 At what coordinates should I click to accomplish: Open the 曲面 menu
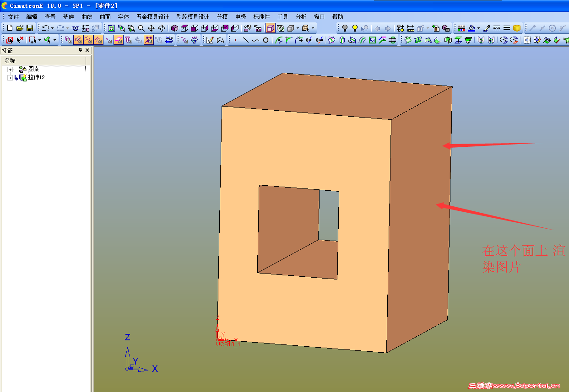pyautogui.click(x=105, y=16)
